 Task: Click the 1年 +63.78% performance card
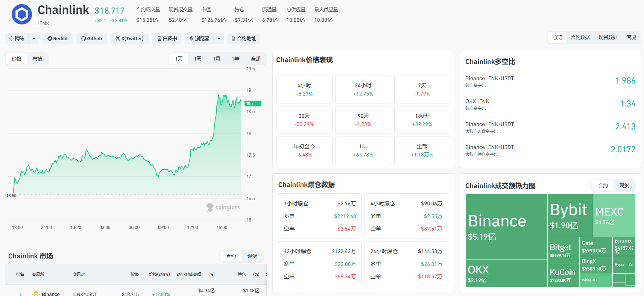pos(363,150)
